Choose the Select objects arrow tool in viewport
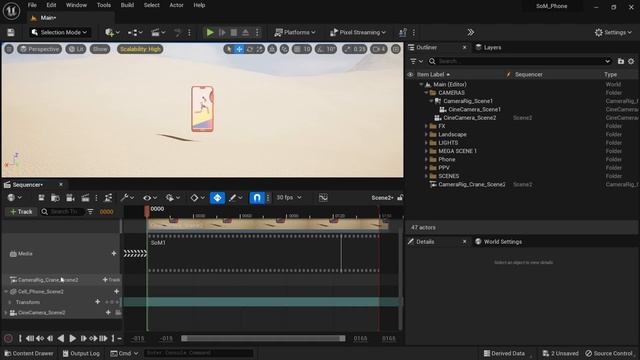This screenshot has width=640, height=360. [229, 49]
